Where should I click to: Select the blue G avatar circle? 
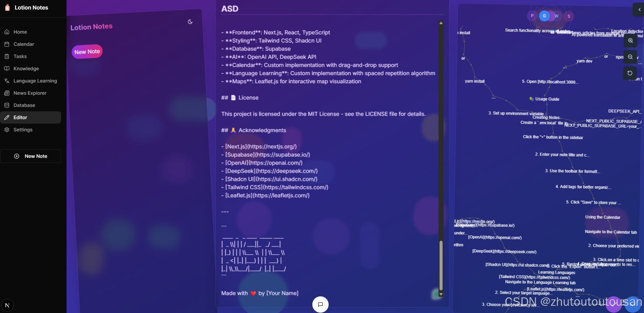tap(544, 16)
